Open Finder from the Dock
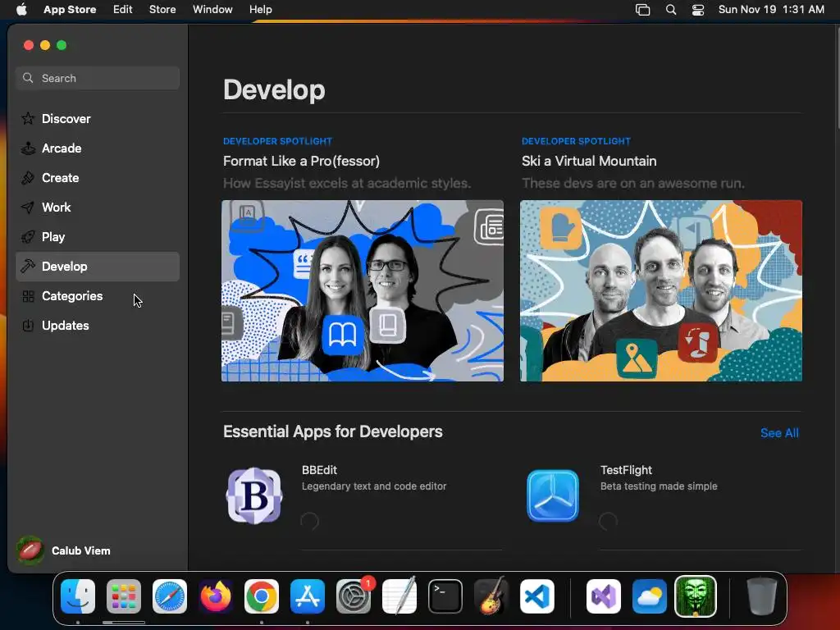 click(78, 596)
